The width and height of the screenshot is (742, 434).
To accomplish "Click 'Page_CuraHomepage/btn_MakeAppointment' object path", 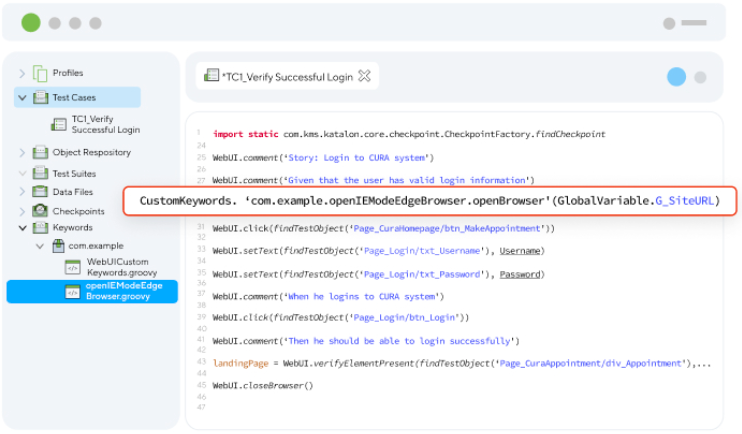I will [447, 229].
